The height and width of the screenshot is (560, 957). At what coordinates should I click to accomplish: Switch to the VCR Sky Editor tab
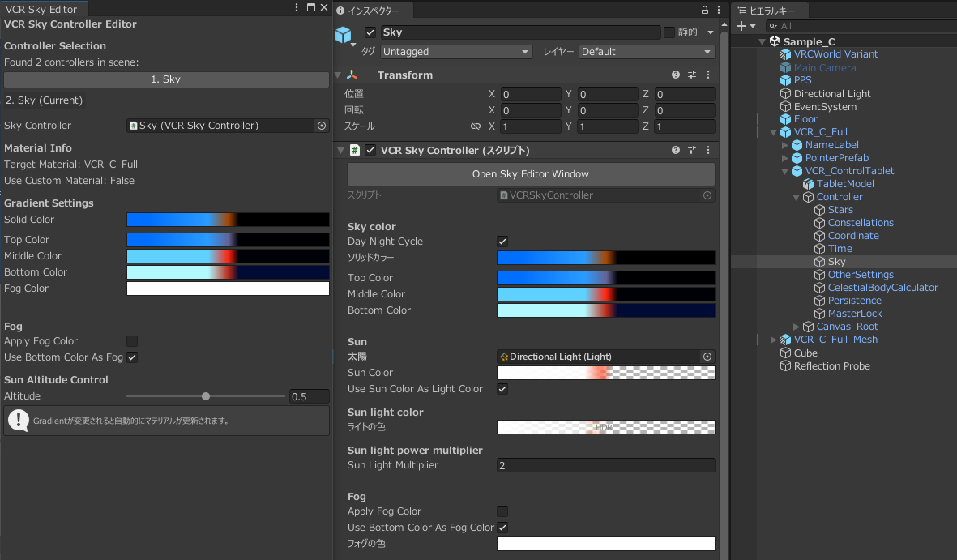(x=41, y=9)
